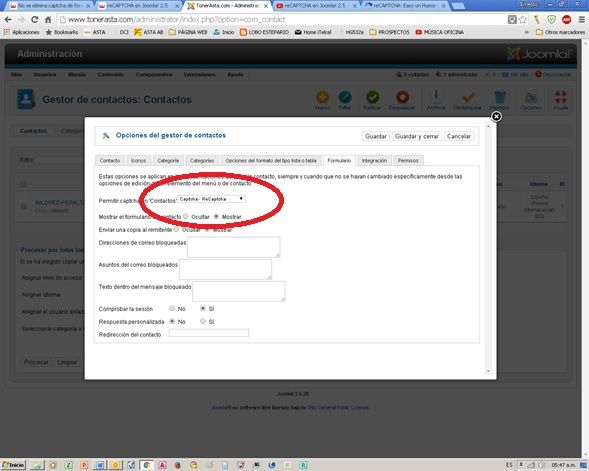Open Chrome menu hamburger icon
The width and height of the screenshot is (589, 471).
coord(581,20)
